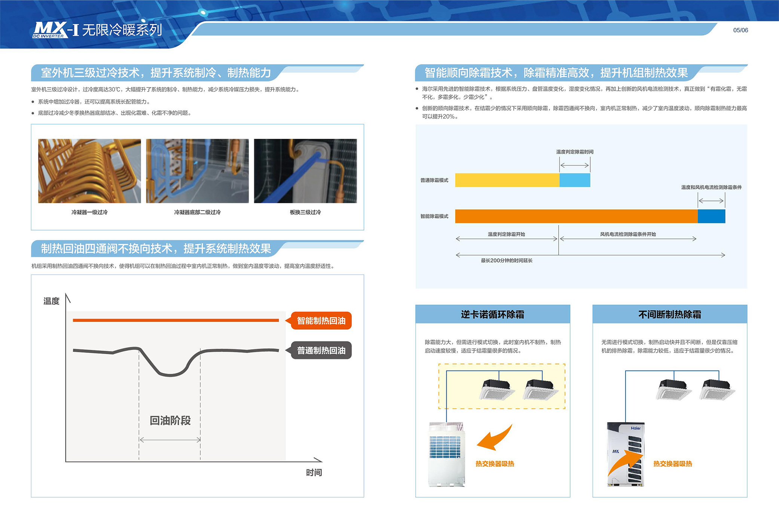
Task: Click the orange 智能制热回油 label
Action: (321, 320)
